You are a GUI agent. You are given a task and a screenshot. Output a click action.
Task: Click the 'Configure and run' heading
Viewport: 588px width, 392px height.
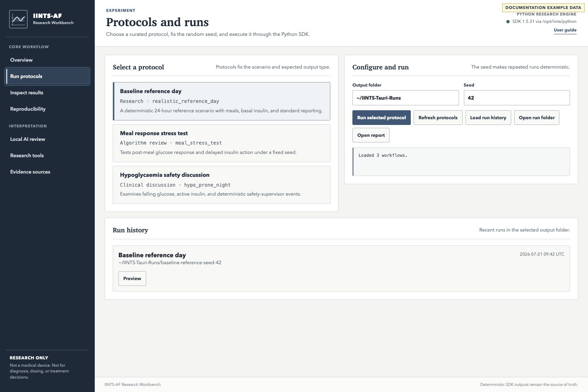pyautogui.click(x=381, y=67)
